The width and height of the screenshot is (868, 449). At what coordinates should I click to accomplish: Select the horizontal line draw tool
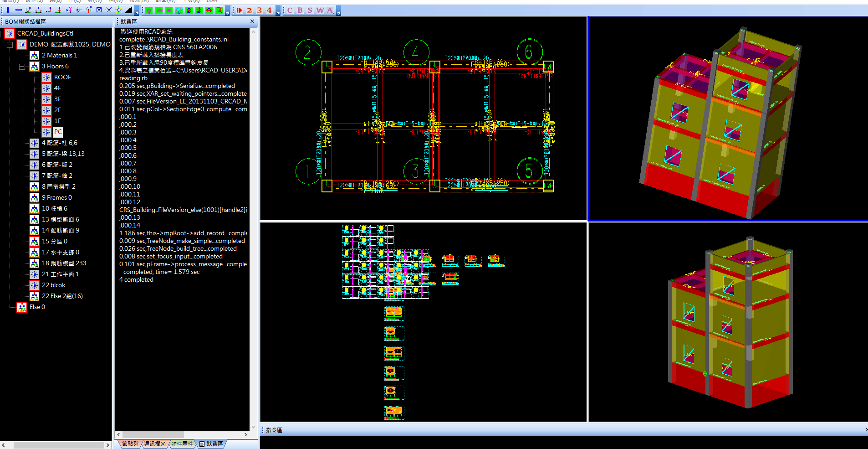click(x=19, y=10)
